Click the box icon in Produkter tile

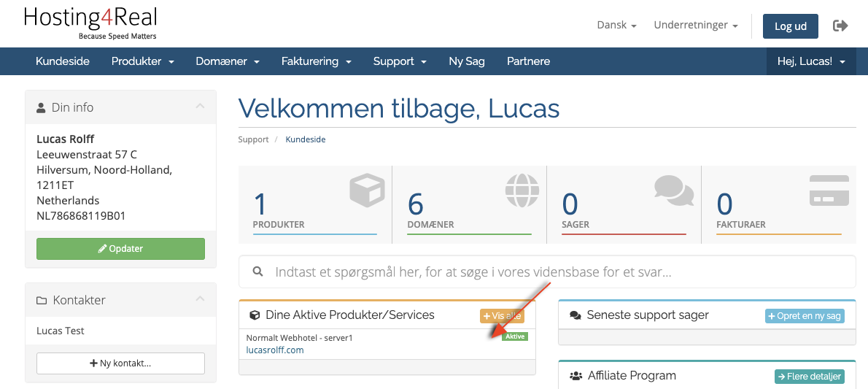click(367, 189)
